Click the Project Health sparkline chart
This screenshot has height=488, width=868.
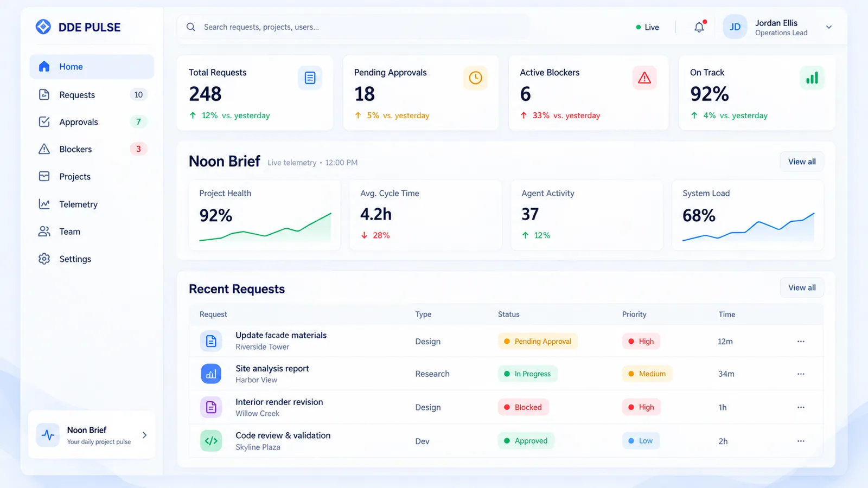click(x=265, y=227)
